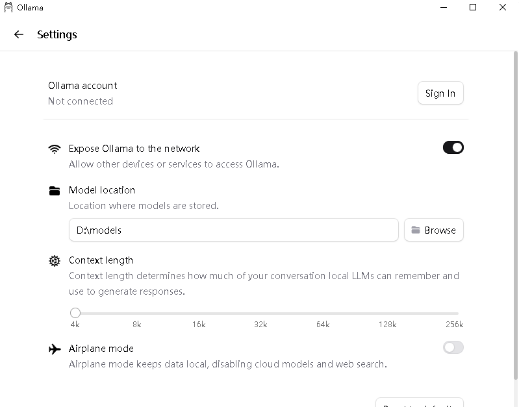Minimize the Ollama window

coord(443,8)
